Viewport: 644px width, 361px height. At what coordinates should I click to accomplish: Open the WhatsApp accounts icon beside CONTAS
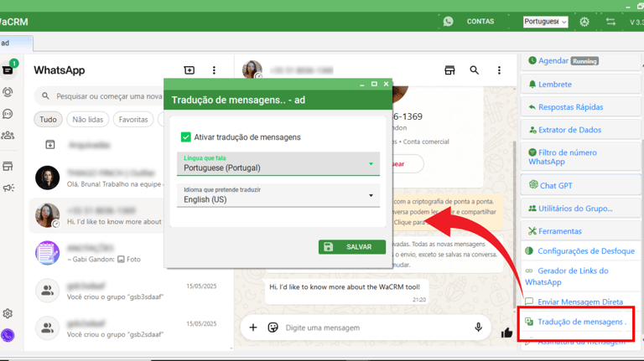448,21
